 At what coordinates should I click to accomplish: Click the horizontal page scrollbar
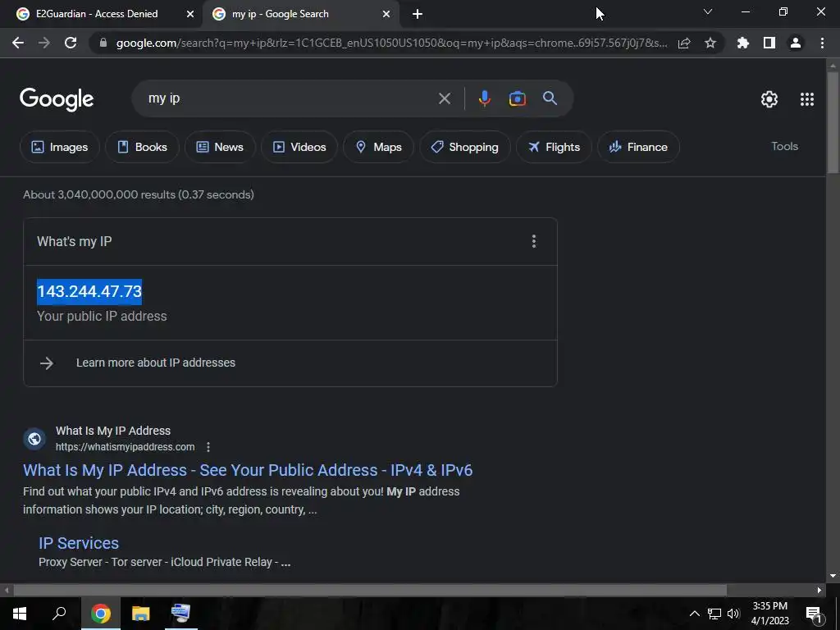point(370,590)
